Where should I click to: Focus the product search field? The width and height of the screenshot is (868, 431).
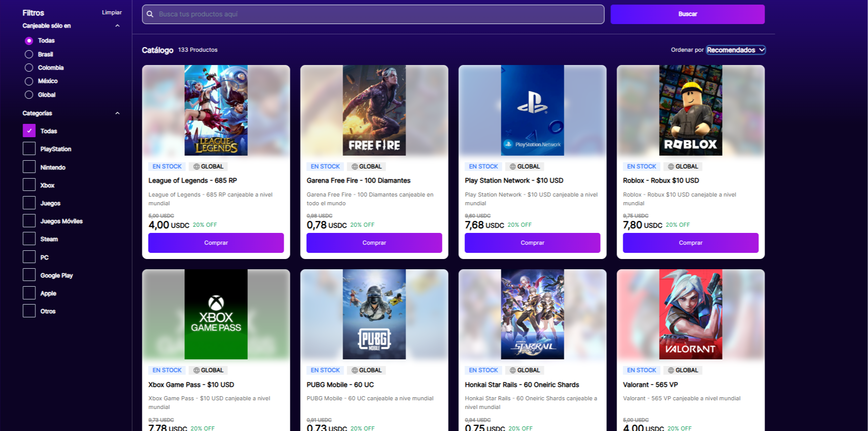point(373,14)
